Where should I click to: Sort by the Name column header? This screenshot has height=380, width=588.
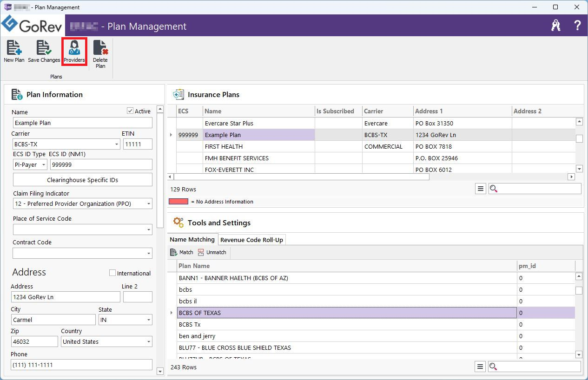[x=259, y=111]
